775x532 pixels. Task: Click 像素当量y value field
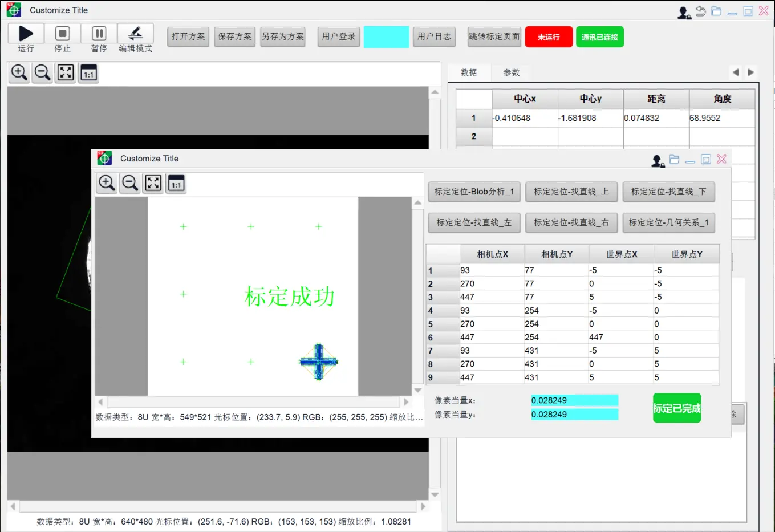[x=574, y=415]
